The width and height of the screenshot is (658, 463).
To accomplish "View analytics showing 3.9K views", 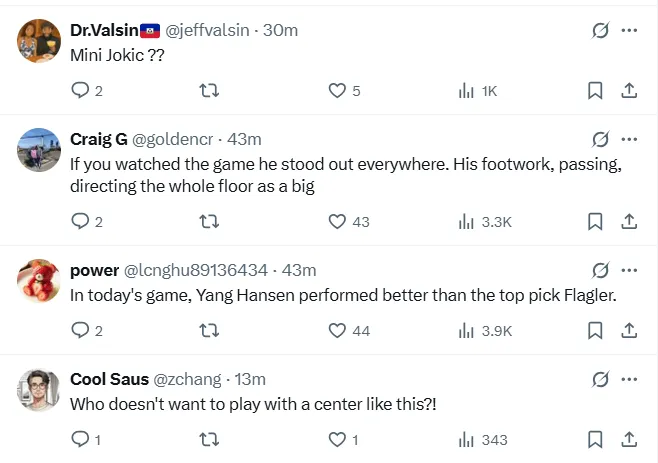I will [x=485, y=331].
